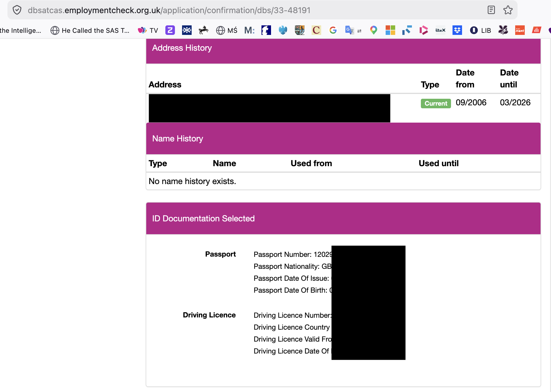Viewport: 551px width, 392px height.
Task: Click the URL in address bar
Action: point(169,10)
